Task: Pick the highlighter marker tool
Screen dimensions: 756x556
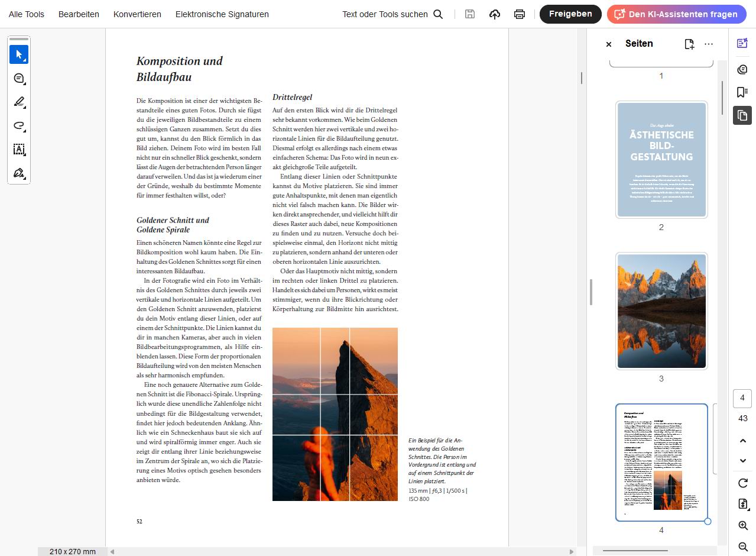Action: 19,102
